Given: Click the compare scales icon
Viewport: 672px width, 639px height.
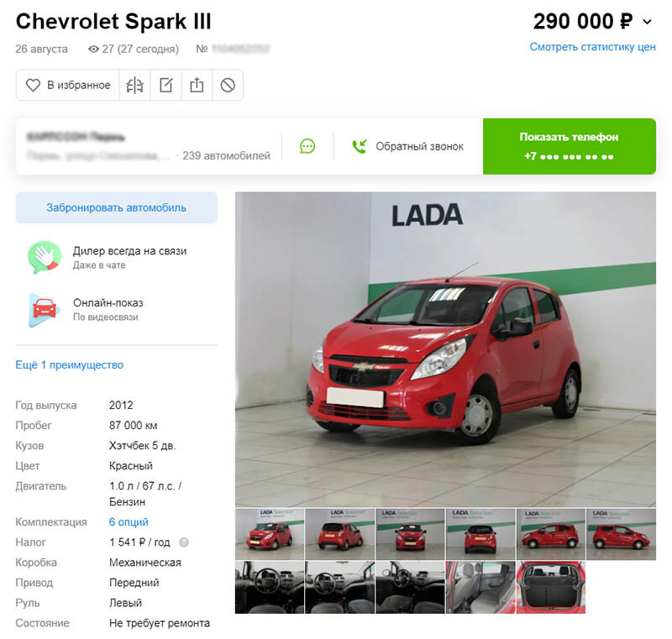Looking at the screenshot, I should click(134, 86).
